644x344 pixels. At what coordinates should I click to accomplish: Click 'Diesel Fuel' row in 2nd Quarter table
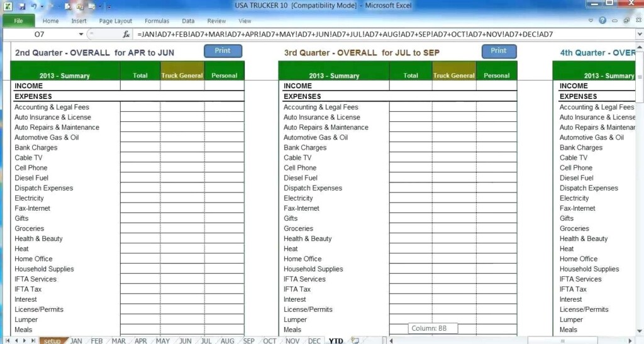click(31, 178)
